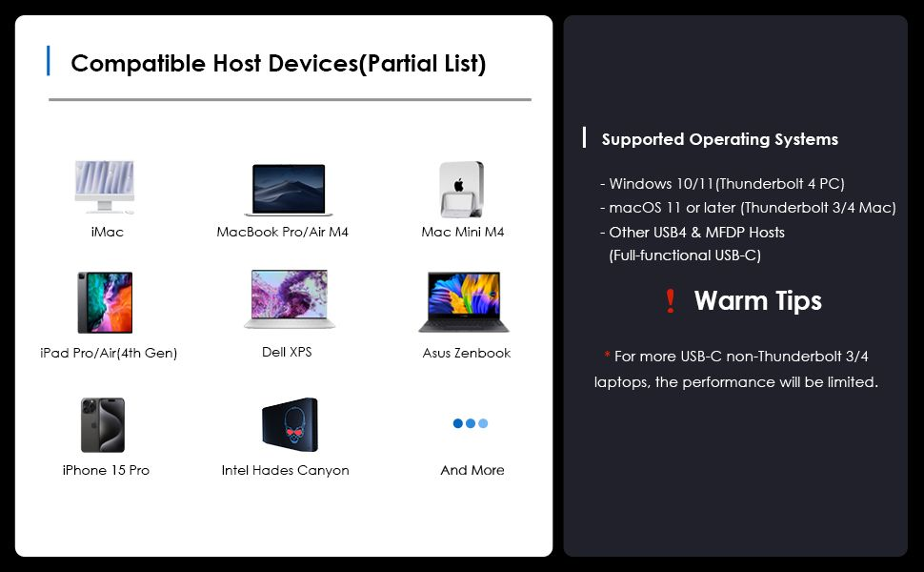Click the red asterisk before the USB-C note

point(607,356)
